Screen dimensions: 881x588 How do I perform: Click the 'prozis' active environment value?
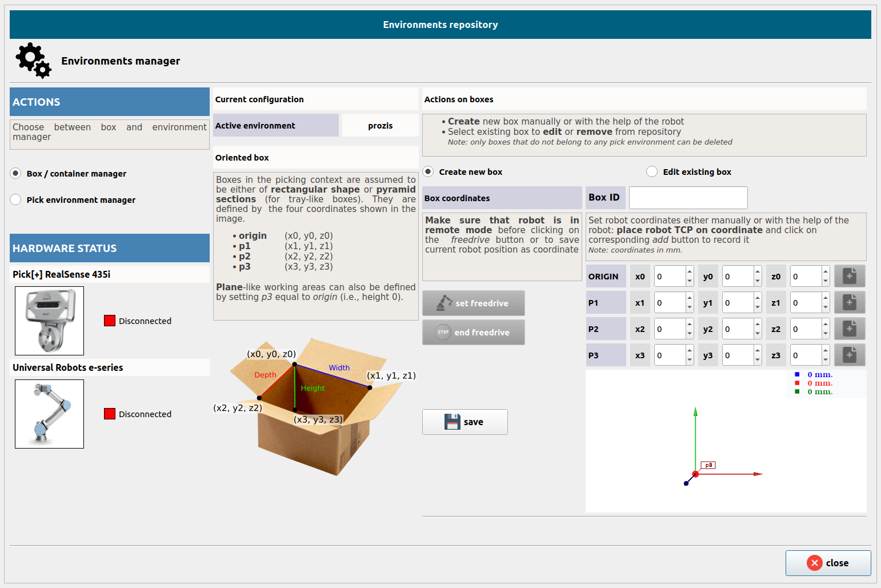[x=380, y=126]
